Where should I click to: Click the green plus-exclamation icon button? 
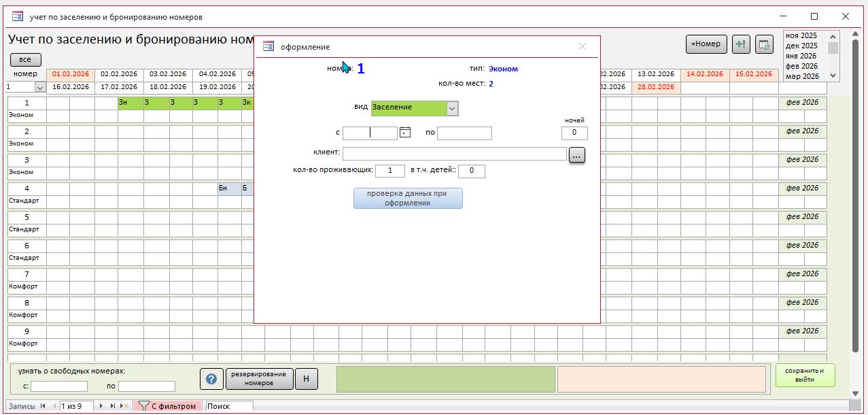741,44
